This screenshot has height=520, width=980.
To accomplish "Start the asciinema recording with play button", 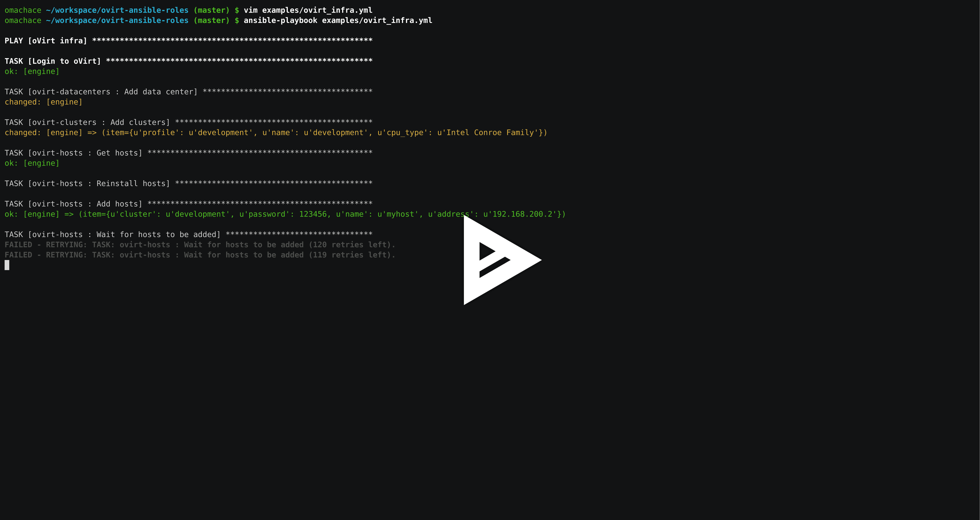I will tap(502, 260).
